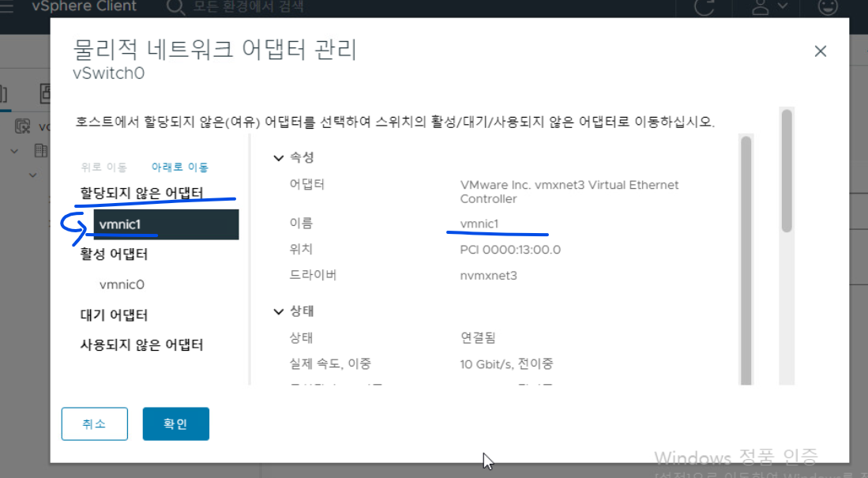
Task: Select vmnic0 under active adapters
Action: (x=122, y=284)
